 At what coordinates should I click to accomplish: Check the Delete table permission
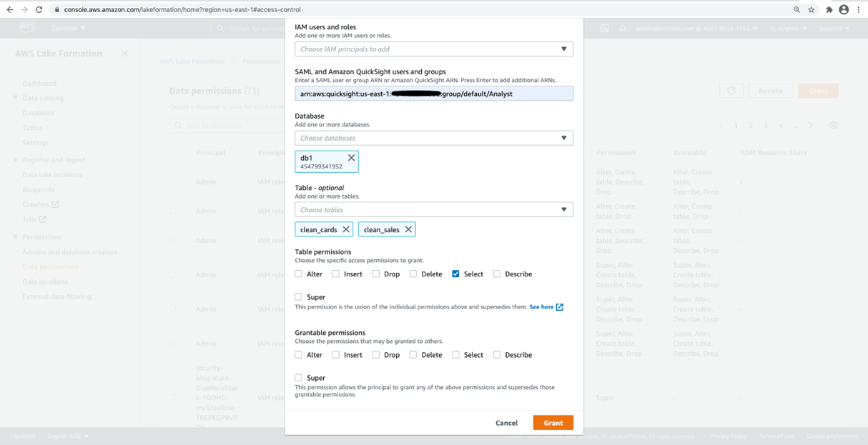click(x=413, y=274)
